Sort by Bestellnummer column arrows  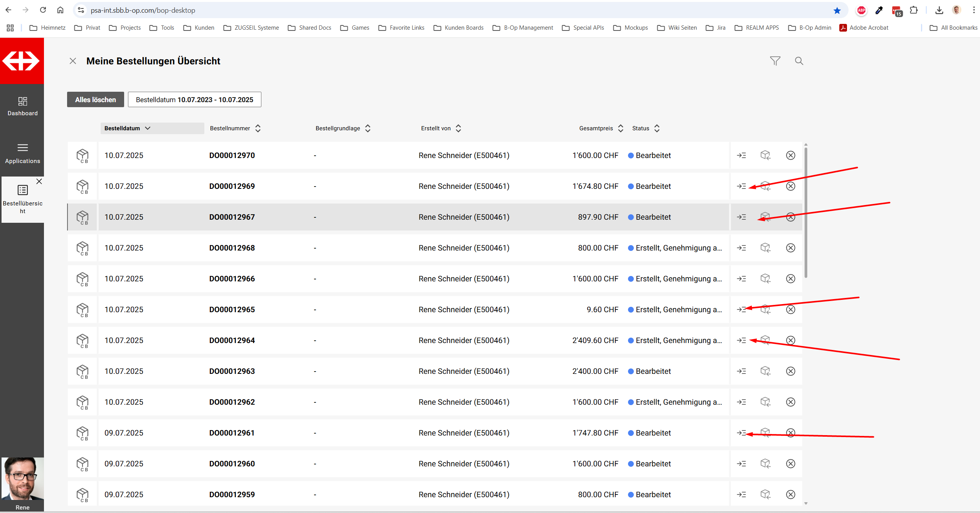(258, 128)
